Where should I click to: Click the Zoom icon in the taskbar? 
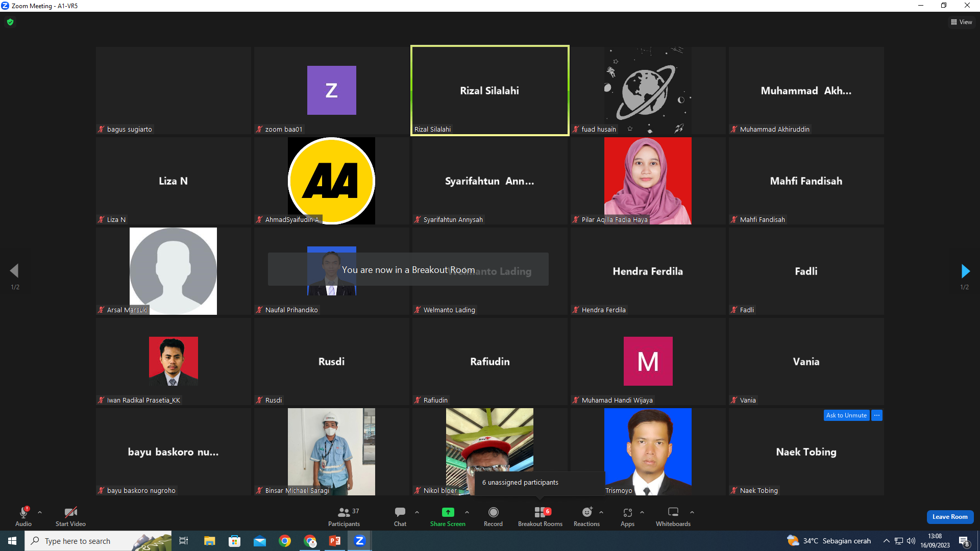pos(360,541)
